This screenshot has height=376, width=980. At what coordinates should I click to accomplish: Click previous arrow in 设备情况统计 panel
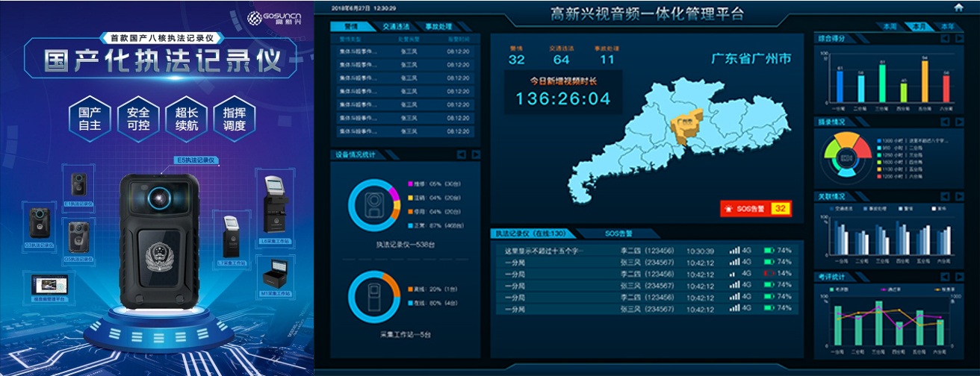(x=461, y=155)
